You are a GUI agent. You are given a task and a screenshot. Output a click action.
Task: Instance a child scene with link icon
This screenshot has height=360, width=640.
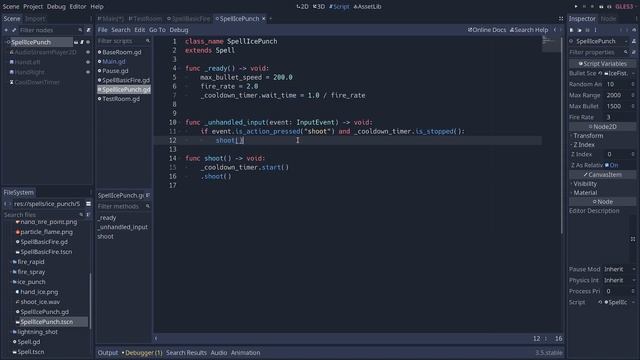[x=14, y=30]
